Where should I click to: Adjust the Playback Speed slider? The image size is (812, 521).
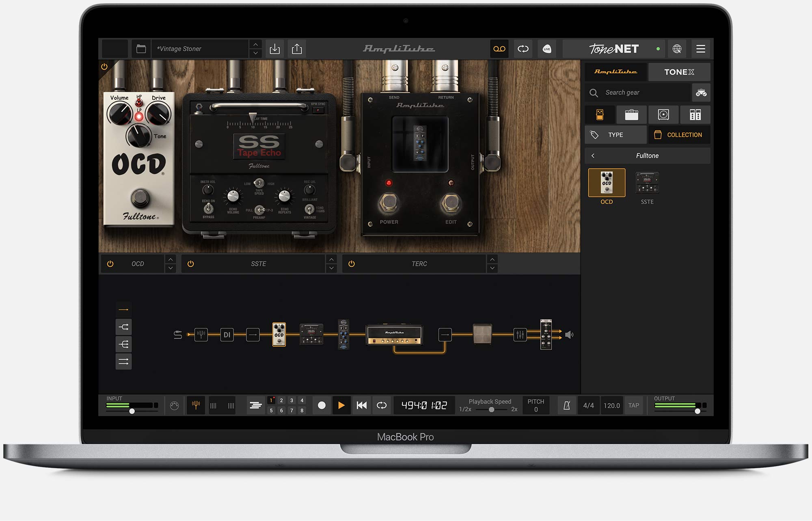coord(491,409)
